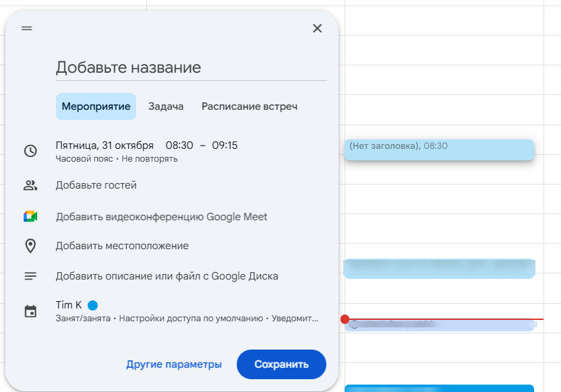Viewport: 561px width, 392px height.
Task: Select the Мероприятие tab
Action: 96,106
